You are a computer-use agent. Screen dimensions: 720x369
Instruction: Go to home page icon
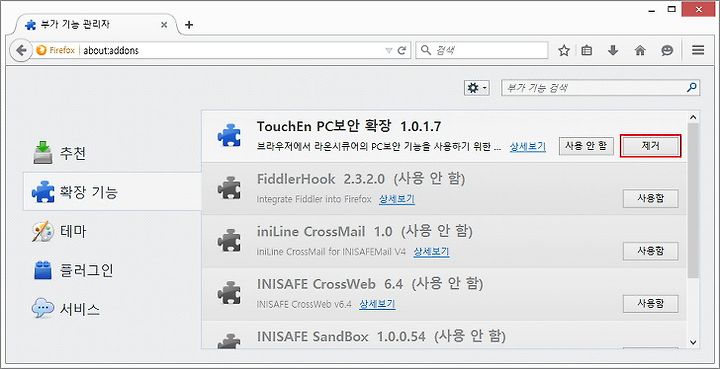640,50
